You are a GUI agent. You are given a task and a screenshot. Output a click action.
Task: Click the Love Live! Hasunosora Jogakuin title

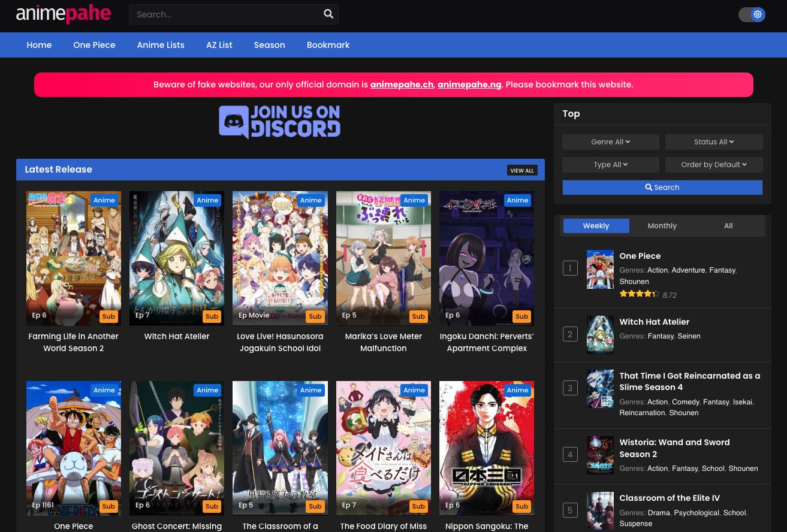tap(280, 342)
